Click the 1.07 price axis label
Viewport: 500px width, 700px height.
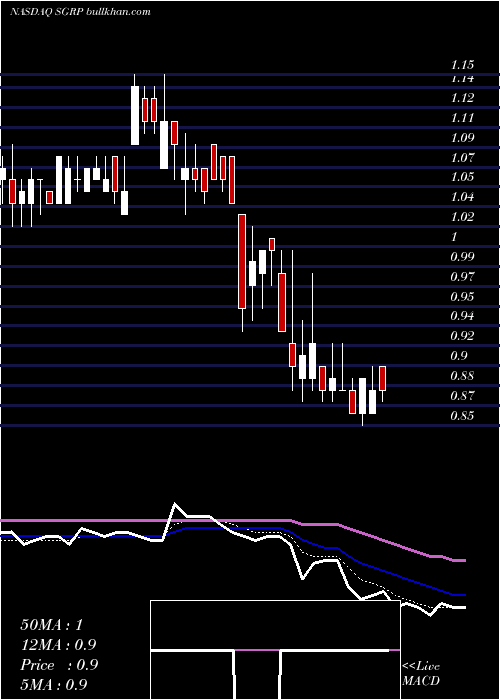tap(462, 158)
